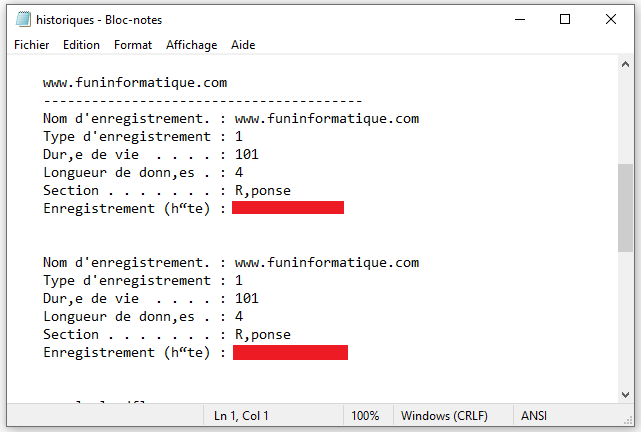
Task: Click the second redacted host record
Action: pos(290,352)
